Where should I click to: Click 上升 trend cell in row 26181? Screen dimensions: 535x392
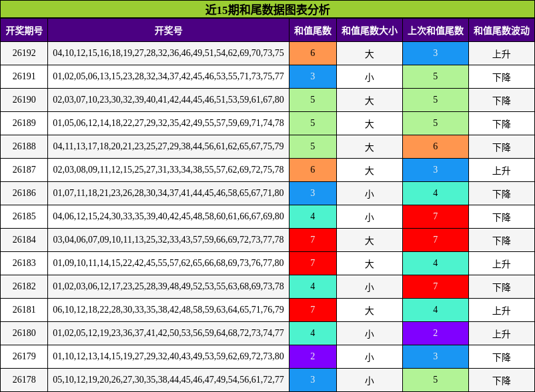502,310
